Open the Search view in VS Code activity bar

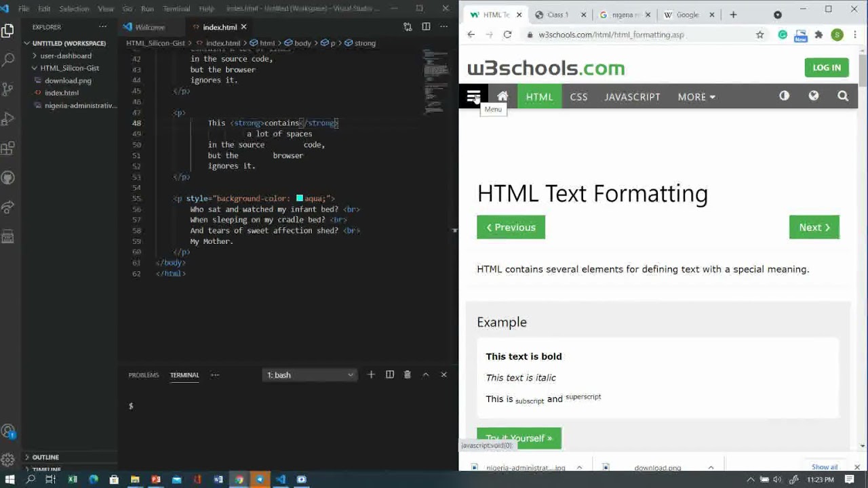pyautogui.click(x=8, y=60)
